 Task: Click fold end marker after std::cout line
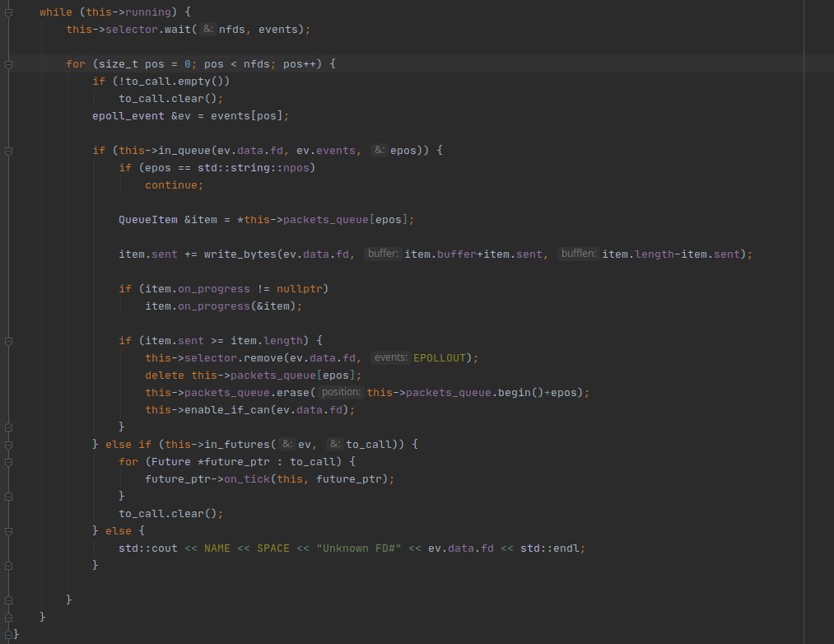click(x=8, y=566)
